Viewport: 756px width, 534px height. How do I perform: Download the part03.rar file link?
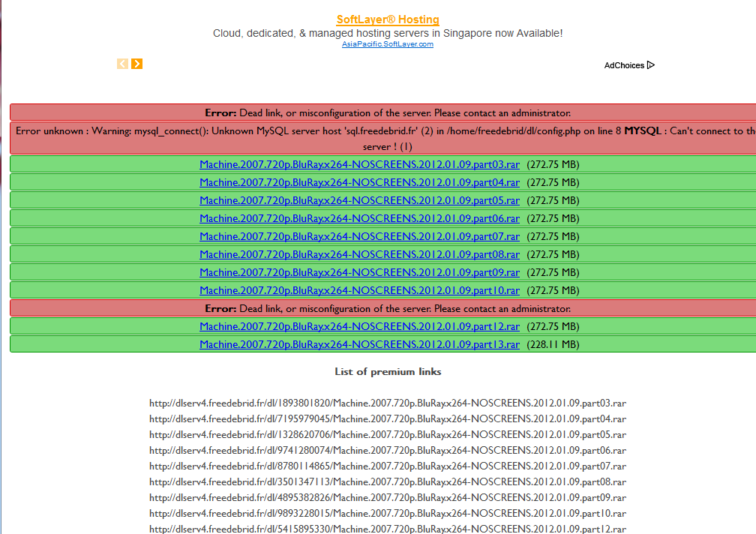(360, 164)
